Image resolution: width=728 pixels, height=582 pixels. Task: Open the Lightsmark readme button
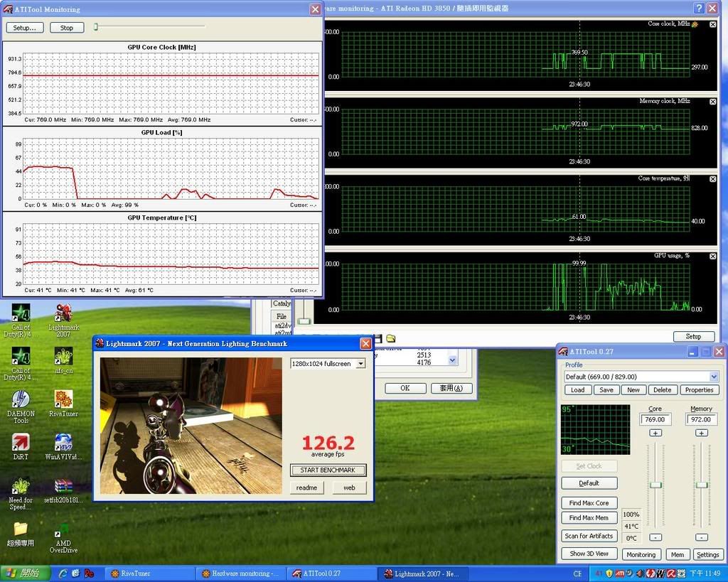307,487
